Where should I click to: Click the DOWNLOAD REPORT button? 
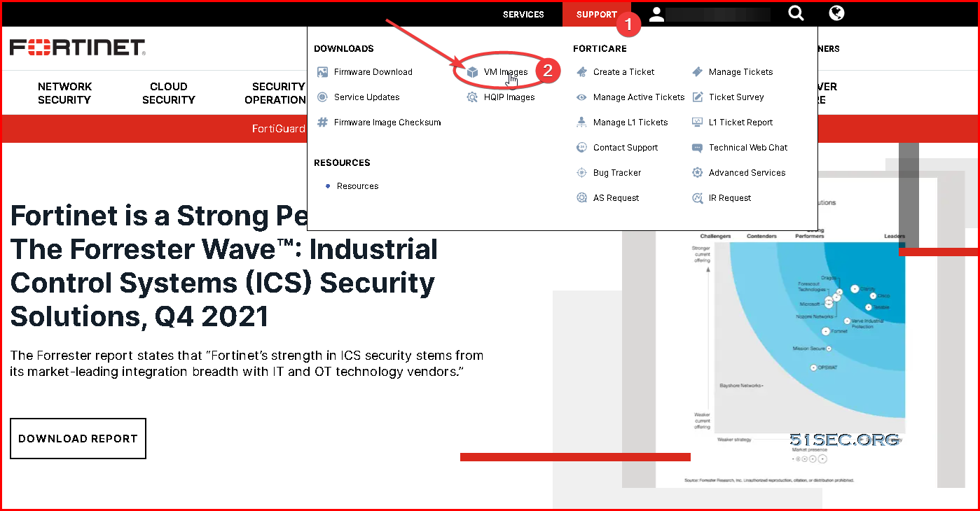point(78,439)
